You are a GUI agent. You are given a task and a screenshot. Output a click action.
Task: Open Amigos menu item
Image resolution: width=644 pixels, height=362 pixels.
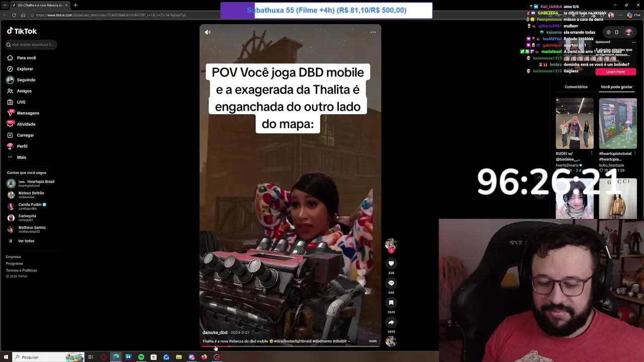pos(24,91)
